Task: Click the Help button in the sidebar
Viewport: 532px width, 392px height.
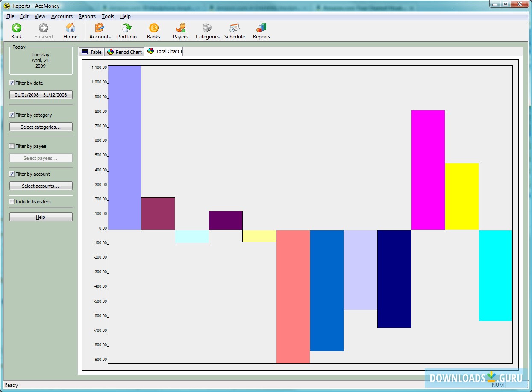Action: tap(41, 217)
